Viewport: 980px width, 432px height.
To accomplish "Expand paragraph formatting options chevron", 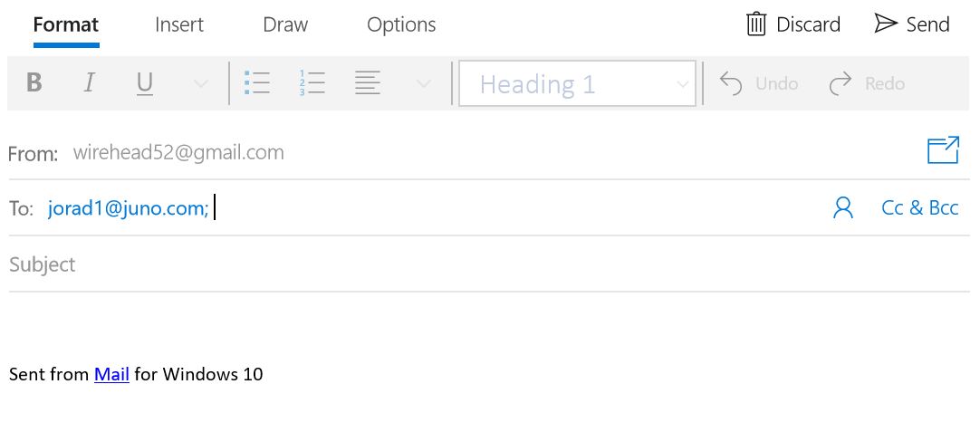I will click(423, 84).
